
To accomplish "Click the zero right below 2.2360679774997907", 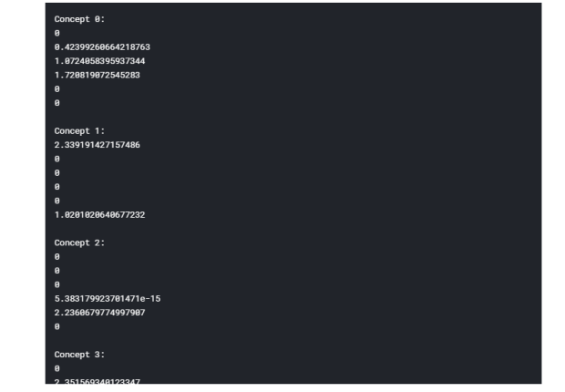I will click(57, 326).
